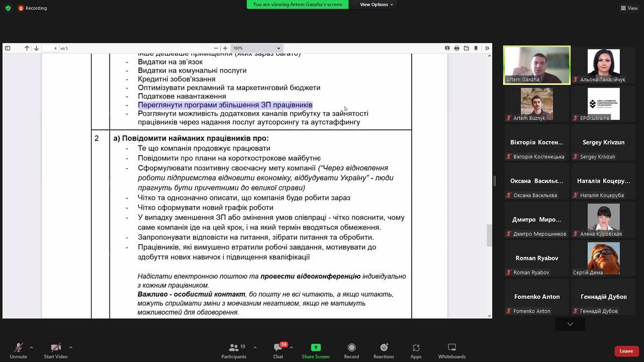Leave the meeting
644x362 pixels.
tap(626, 351)
